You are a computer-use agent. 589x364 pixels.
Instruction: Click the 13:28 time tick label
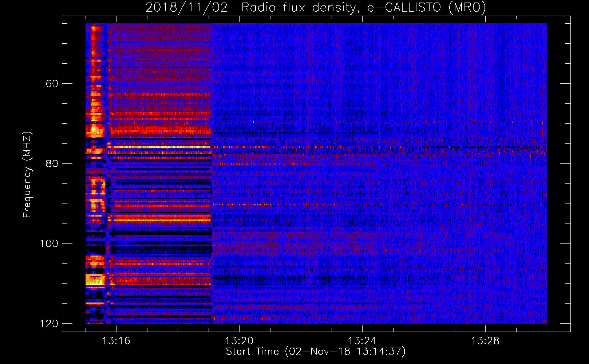pyautogui.click(x=485, y=341)
